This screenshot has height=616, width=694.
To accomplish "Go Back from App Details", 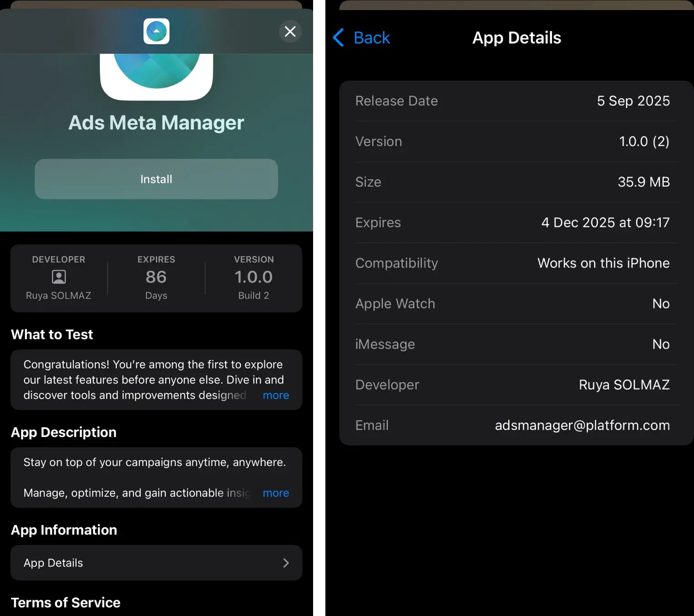I will [x=362, y=38].
